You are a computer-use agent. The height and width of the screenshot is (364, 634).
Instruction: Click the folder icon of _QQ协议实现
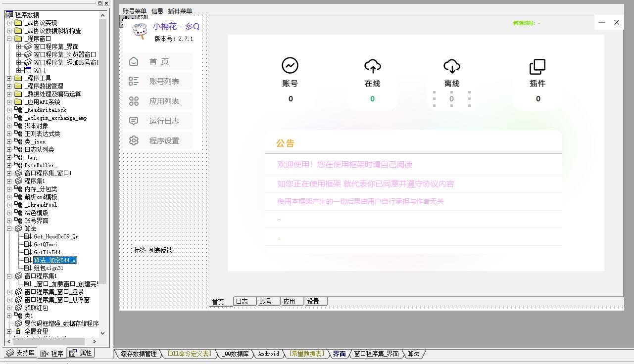coord(18,23)
